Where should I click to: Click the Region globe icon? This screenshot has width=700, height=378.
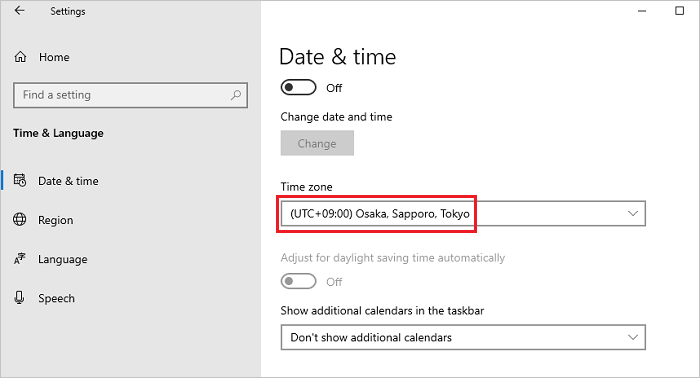coord(20,220)
